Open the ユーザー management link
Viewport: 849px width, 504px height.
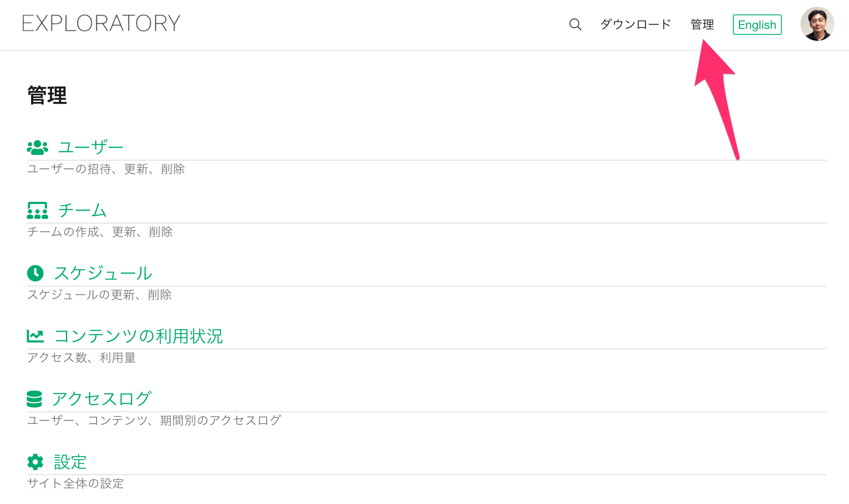pos(91,147)
